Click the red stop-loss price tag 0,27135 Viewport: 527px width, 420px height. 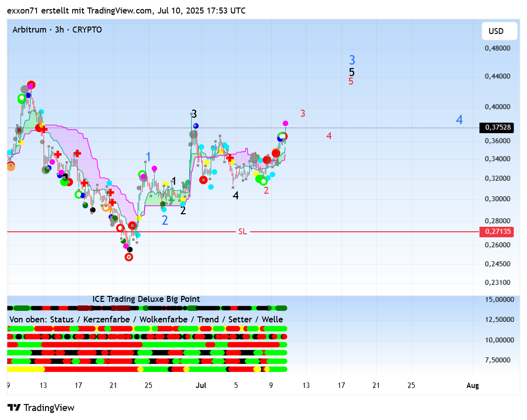point(498,231)
